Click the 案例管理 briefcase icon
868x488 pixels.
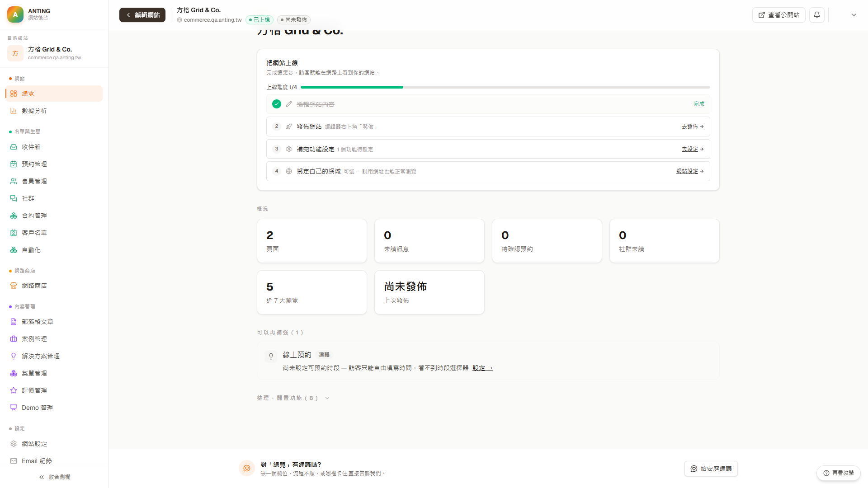point(14,339)
